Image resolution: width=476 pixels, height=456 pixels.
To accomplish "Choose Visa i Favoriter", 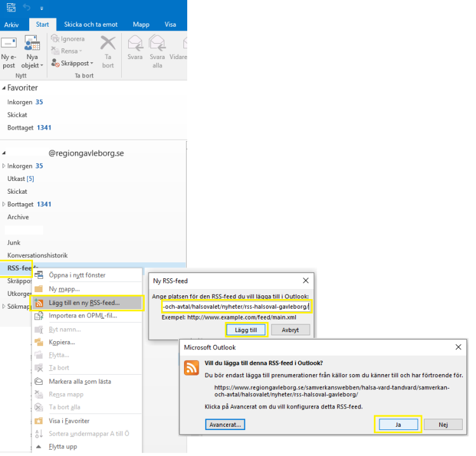I will 69,421.
